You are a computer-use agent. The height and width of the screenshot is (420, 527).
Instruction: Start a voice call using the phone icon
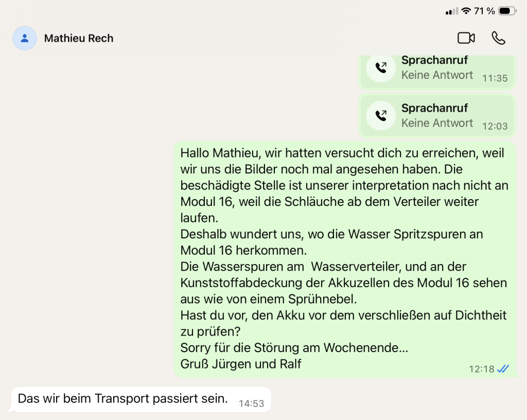498,38
